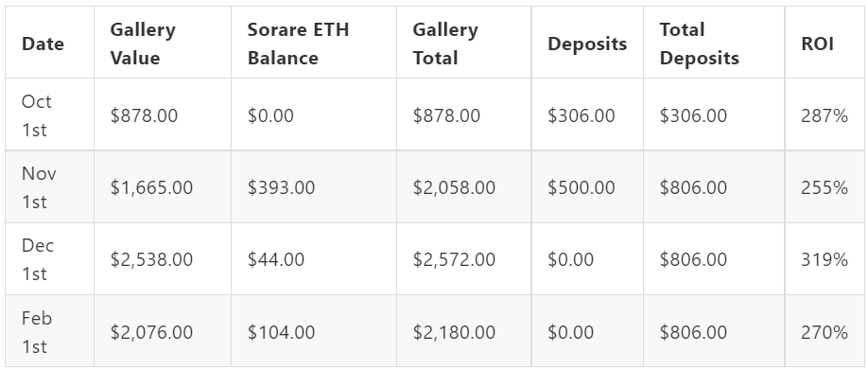Select the Dec 1st date cell
Viewport: 868px width, 370px height.
(x=49, y=258)
